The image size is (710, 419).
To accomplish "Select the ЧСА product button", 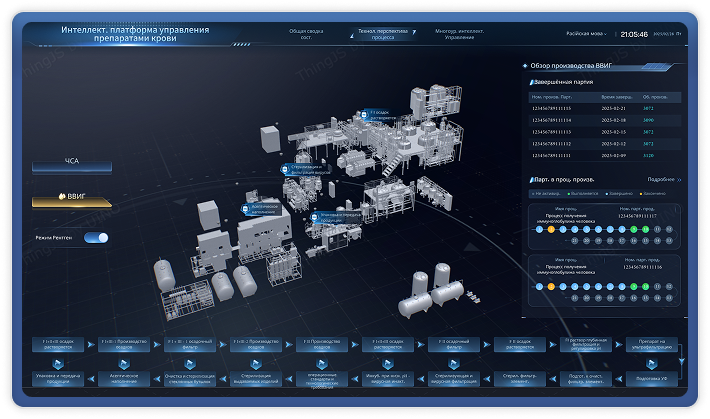I will click(x=72, y=164).
